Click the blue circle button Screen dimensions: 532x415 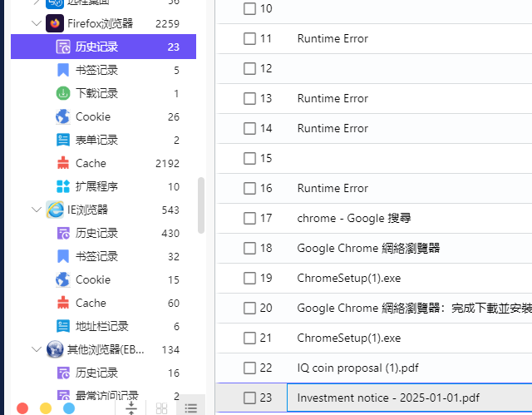click(69, 408)
